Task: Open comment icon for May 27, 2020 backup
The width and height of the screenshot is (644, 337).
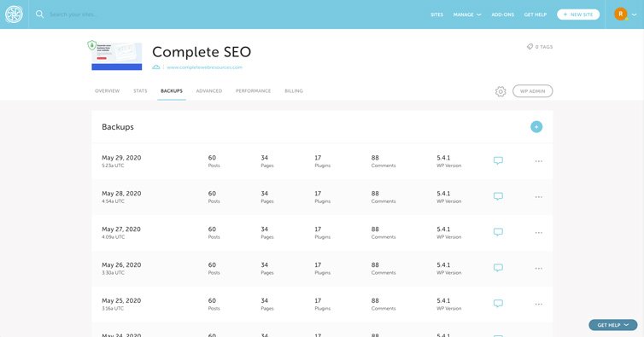Action: [x=498, y=232]
